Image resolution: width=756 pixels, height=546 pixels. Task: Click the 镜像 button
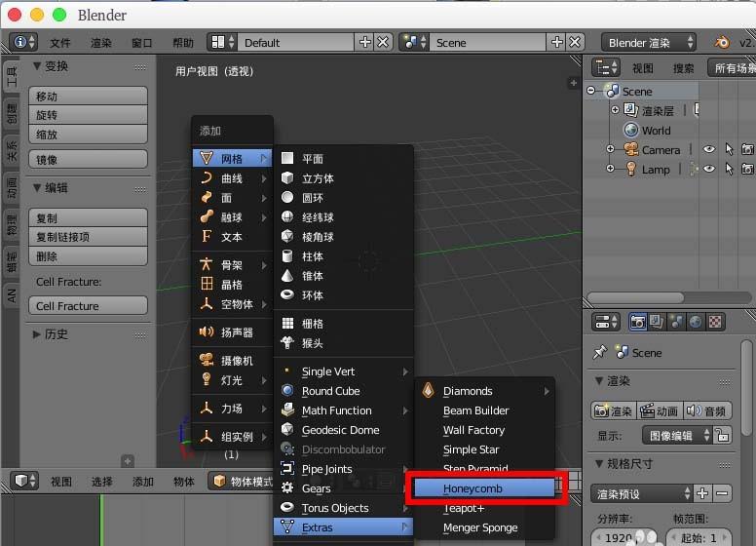click(89, 159)
